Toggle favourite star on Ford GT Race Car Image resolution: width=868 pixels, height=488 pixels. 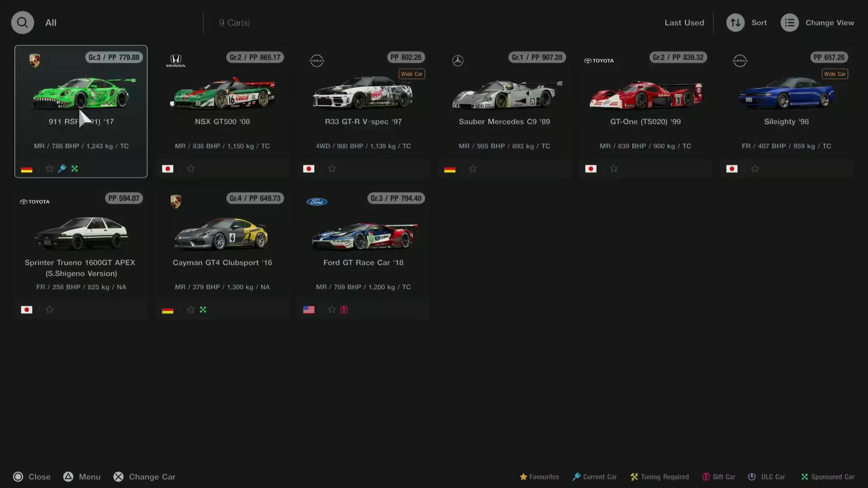click(332, 310)
